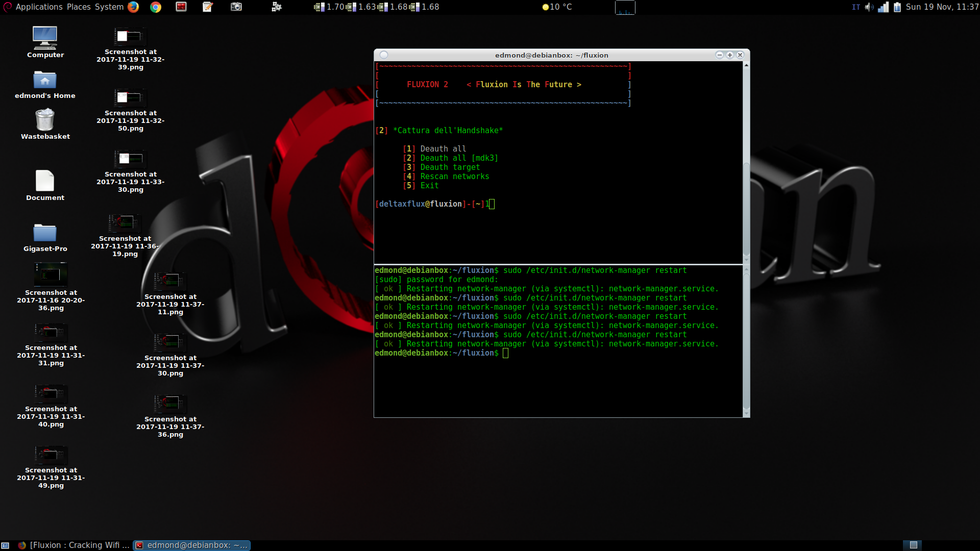Click the screenshot camera launcher

click(236, 7)
